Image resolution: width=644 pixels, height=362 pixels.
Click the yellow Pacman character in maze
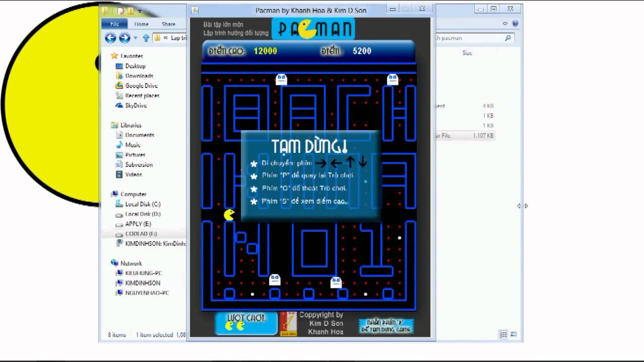pyautogui.click(x=229, y=215)
